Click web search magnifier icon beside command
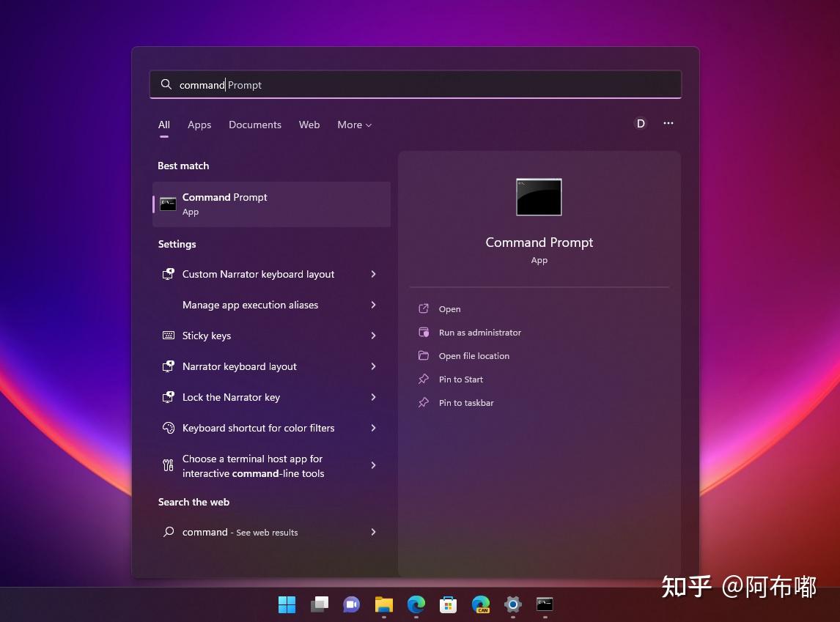The height and width of the screenshot is (622, 840). [168, 532]
